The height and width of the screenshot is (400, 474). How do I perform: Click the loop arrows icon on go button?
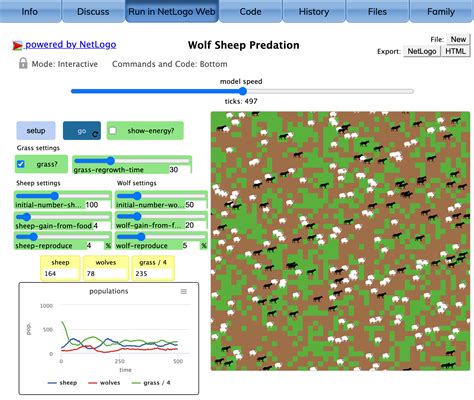95,134
